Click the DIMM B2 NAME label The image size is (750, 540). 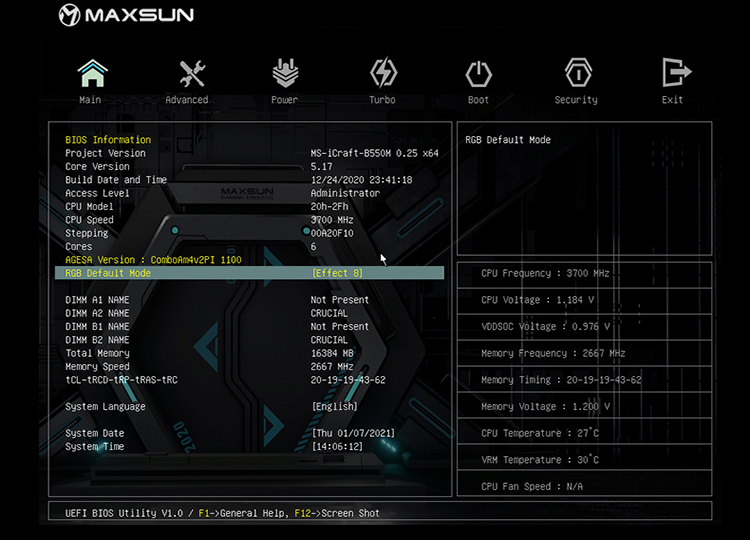97,340
